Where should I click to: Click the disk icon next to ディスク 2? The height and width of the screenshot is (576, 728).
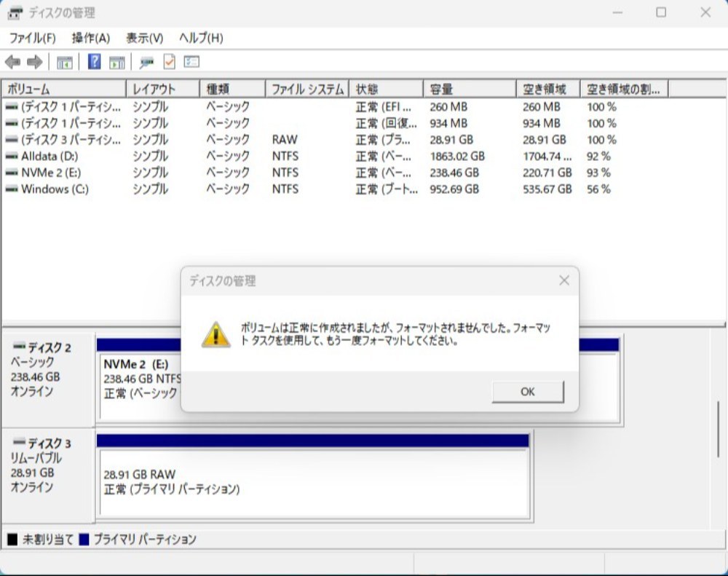(x=19, y=346)
